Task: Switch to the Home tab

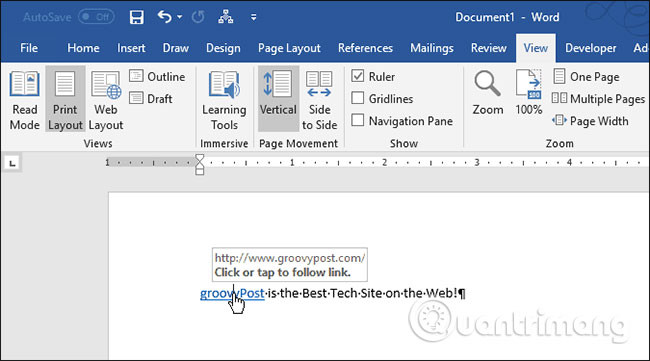Action: click(83, 48)
